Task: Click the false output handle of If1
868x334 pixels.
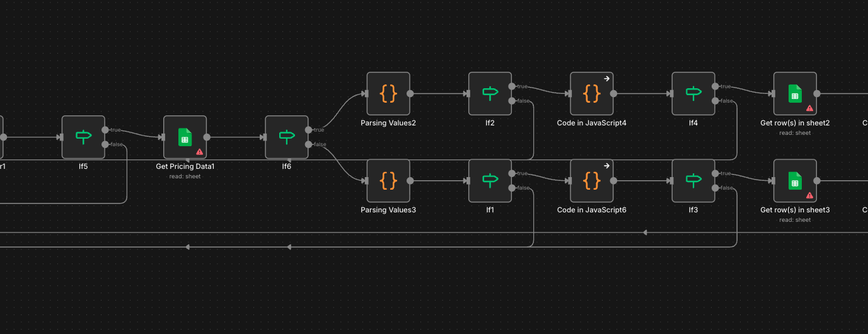Action: [512, 188]
